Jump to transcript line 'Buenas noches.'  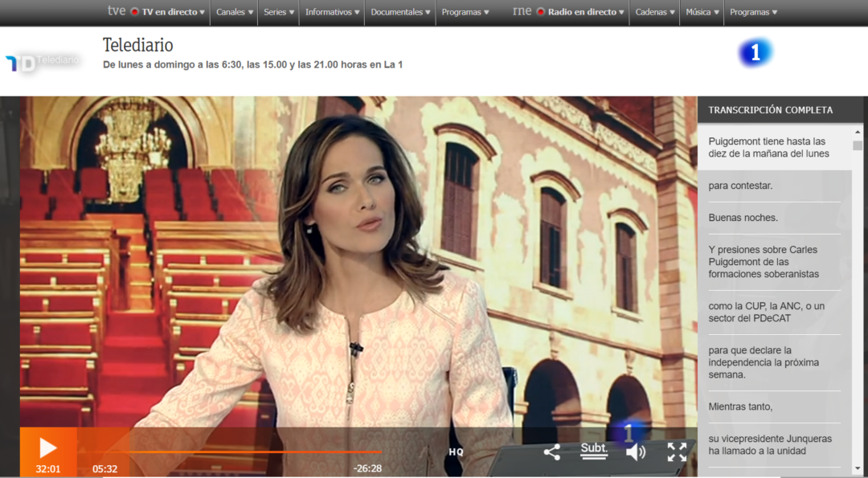(x=743, y=218)
